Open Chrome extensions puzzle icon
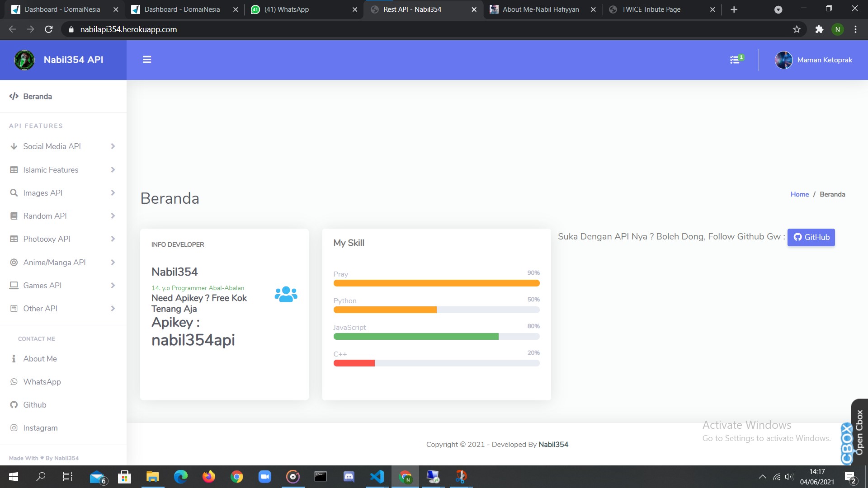Image resolution: width=868 pixels, height=488 pixels. (x=819, y=29)
